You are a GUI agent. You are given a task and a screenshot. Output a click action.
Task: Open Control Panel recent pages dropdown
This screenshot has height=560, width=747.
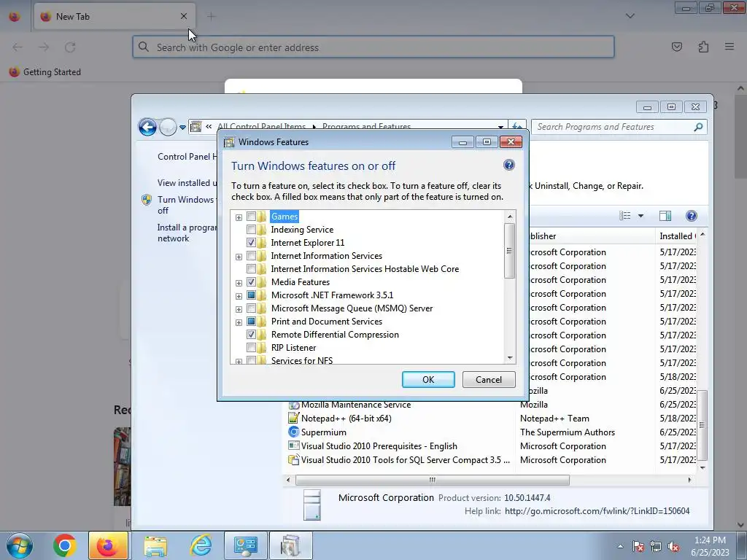[x=182, y=127]
